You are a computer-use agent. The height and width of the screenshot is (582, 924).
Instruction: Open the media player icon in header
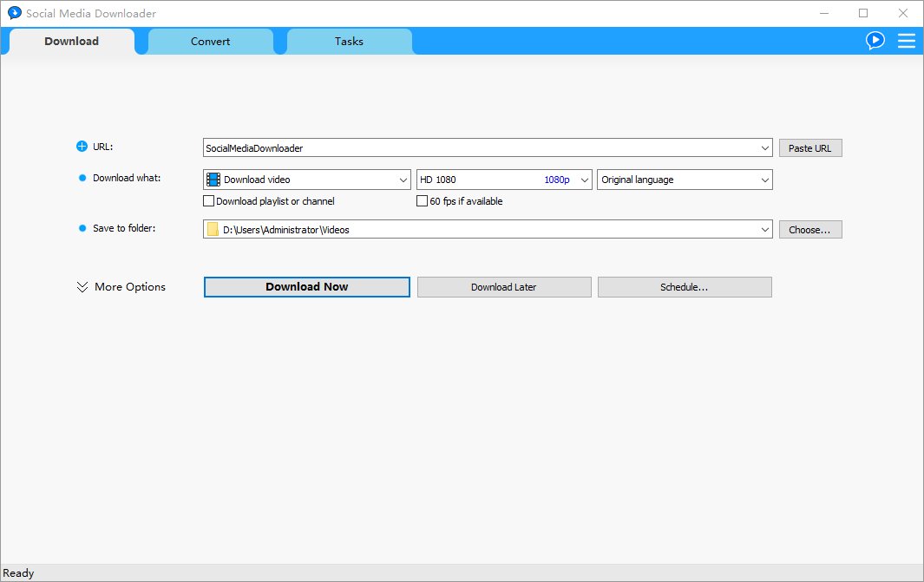875,40
